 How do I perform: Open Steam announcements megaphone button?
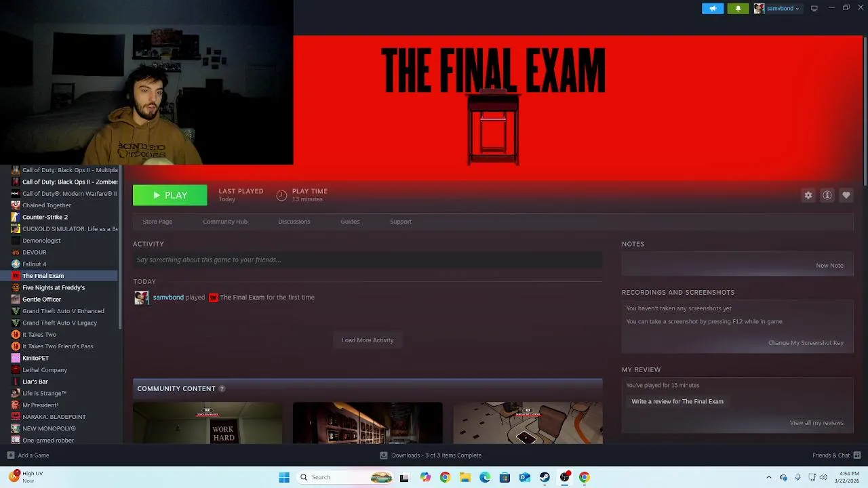(x=713, y=9)
